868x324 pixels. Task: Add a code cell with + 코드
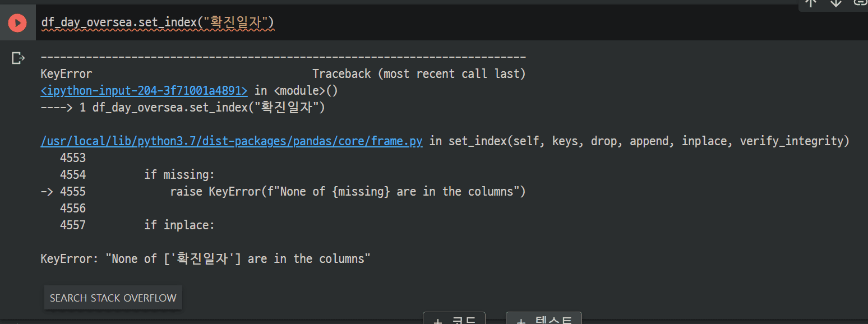[x=454, y=320]
